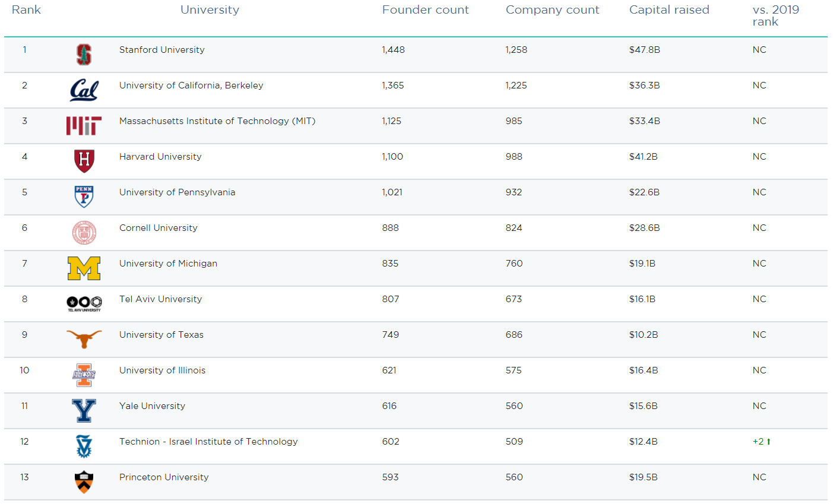
Task: Click Princeton capital raised $19.5B
Action: click(x=643, y=477)
